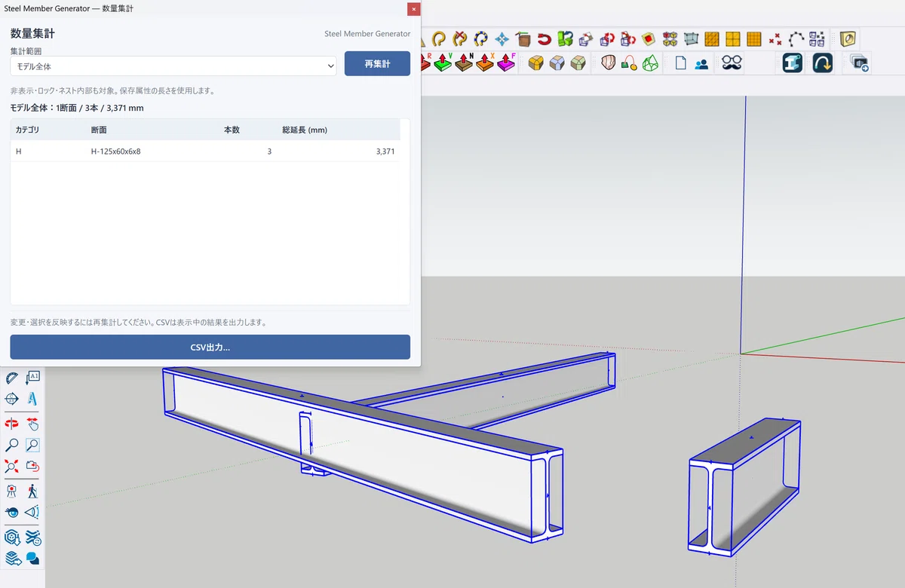
Task: Click the short steel beam on the right
Action: 743,486
